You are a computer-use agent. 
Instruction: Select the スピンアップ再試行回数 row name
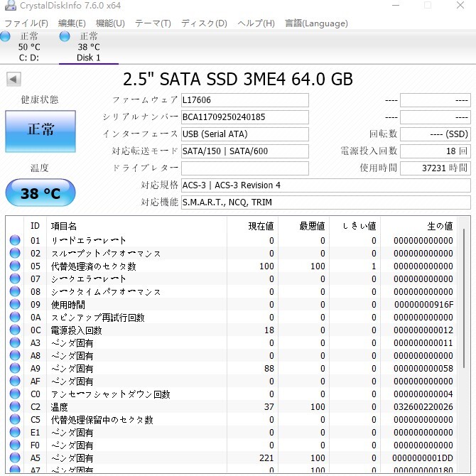point(97,318)
